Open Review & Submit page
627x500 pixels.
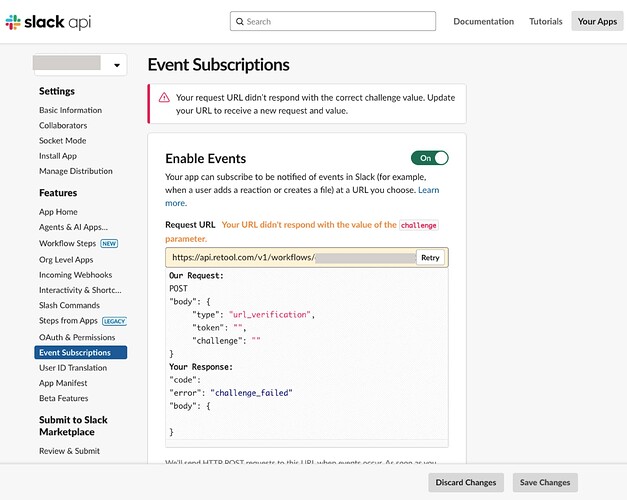click(69, 451)
